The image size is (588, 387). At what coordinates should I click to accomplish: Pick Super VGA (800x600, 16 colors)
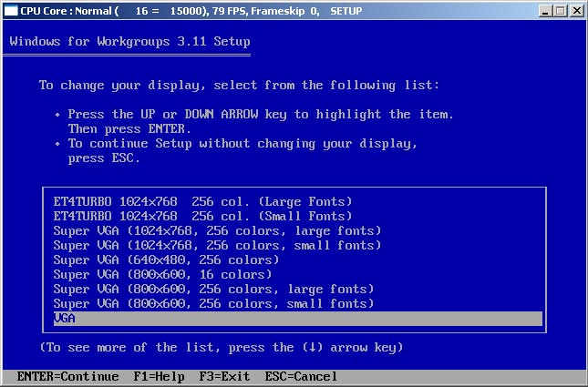pos(162,275)
